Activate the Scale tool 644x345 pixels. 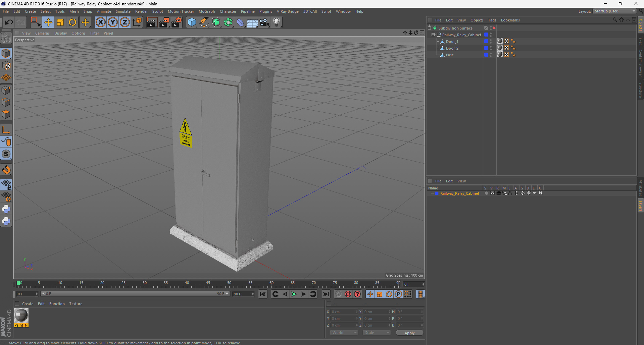tap(60, 22)
